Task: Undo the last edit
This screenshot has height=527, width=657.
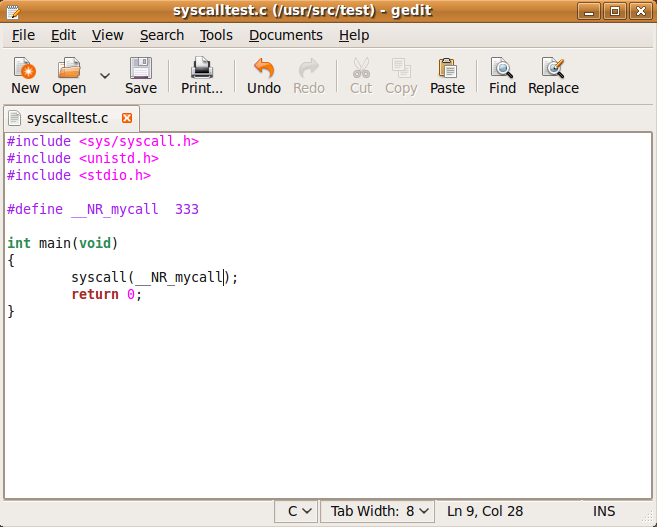Action: click(264, 76)
